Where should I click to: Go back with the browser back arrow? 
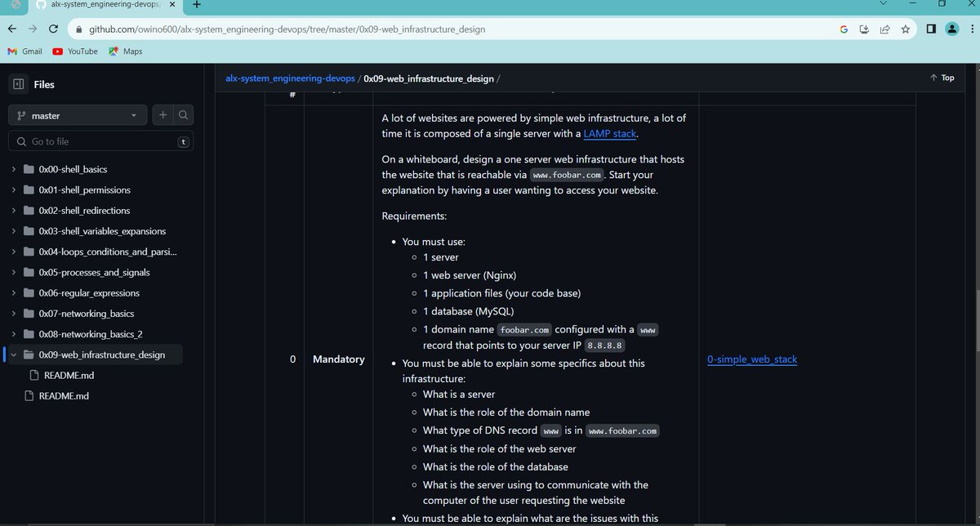[x=12, y=29]
